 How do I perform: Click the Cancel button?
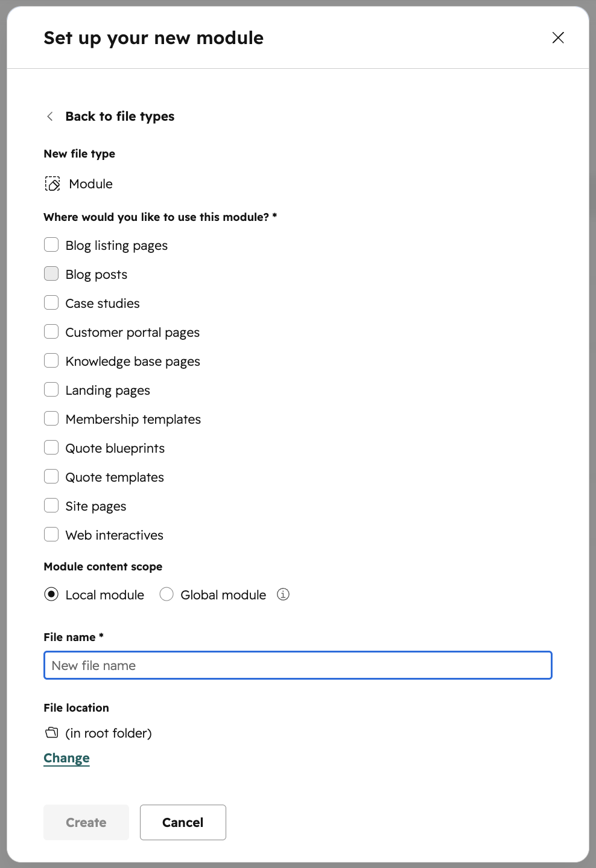pyautogui.click(x=183, y=822)
